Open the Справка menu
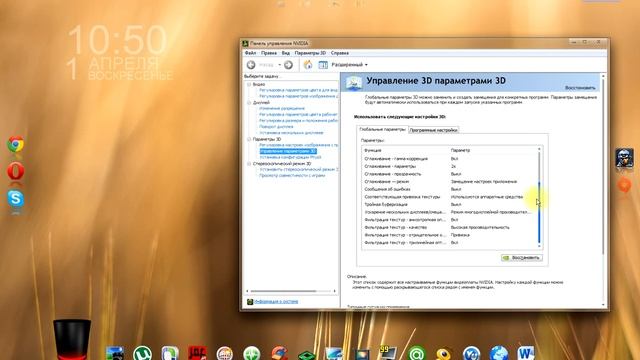Viewport: 640px width, 360px height. 340,53
